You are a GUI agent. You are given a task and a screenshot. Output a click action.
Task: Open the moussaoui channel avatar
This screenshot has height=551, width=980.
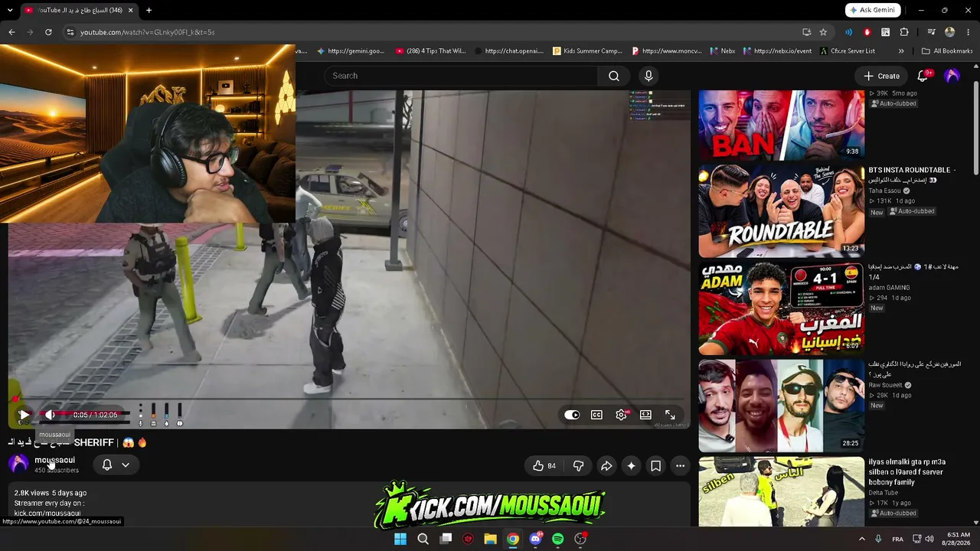pyautogui.click(x=18, y=464)
